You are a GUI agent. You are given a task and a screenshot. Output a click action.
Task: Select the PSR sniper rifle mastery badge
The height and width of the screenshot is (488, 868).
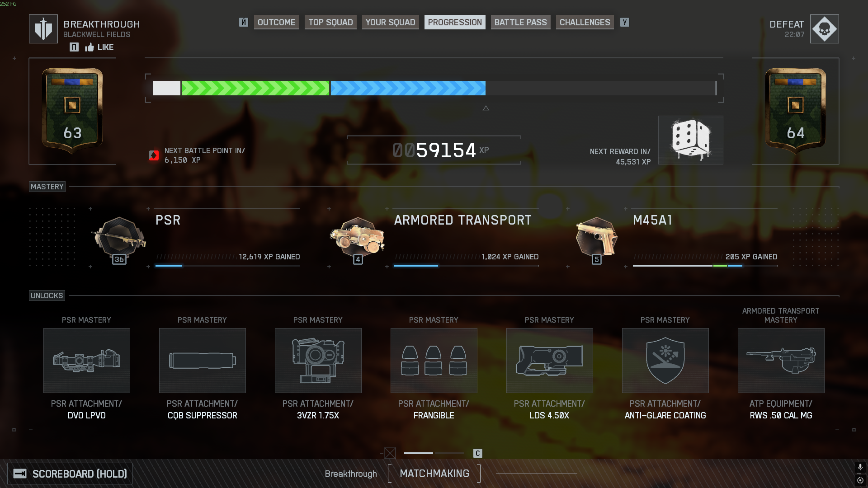119,238
